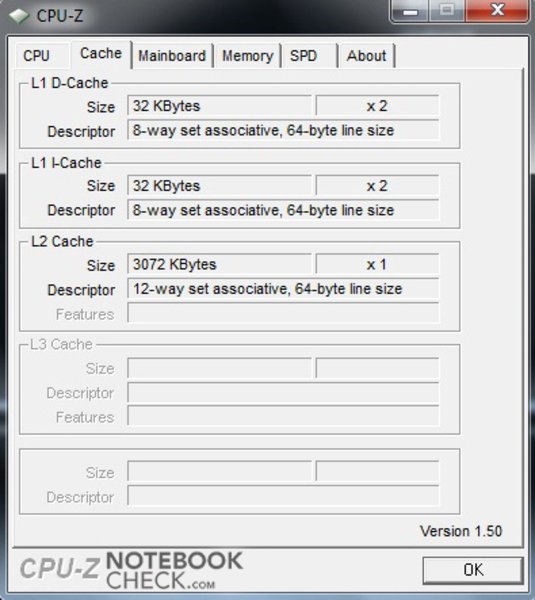Screen dimensions: 535x600
Task: Select the Cache tab
Action: [x=101, y=54]
